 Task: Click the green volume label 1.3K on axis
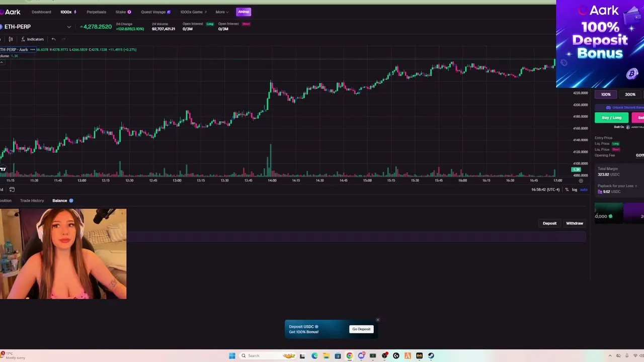coord(577,169)
